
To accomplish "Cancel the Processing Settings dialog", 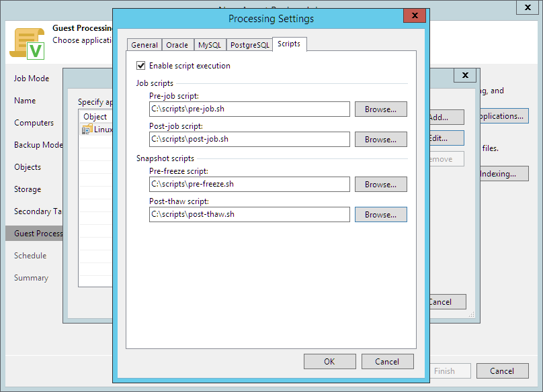I will [x=387, y=362].
